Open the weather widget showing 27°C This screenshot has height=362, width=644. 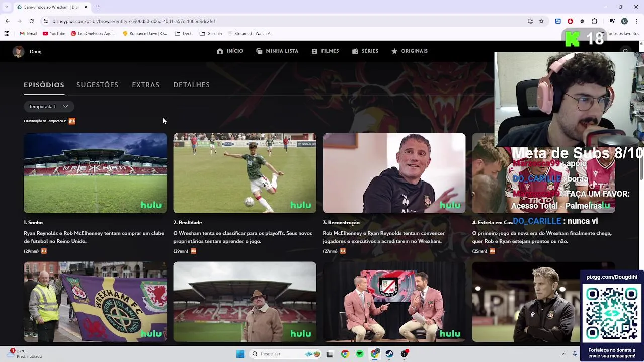(x=25, y=354)
